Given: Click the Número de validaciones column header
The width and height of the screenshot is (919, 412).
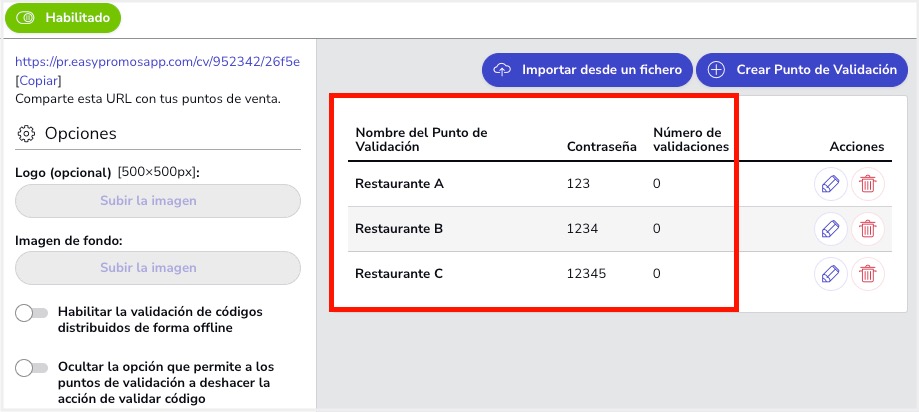Looking at the screenshot, I should (691, 139).
